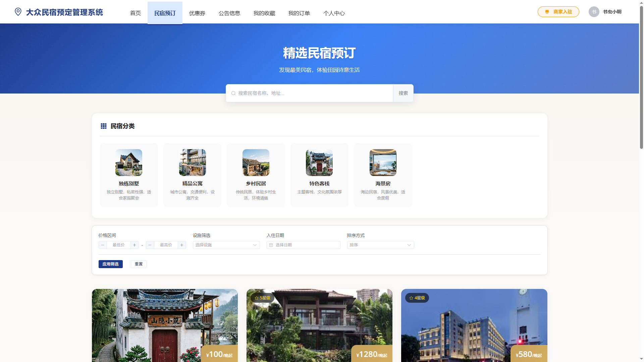Open the 特色客栈 category icon
This screenshot has height=362, width=644.
319,163
